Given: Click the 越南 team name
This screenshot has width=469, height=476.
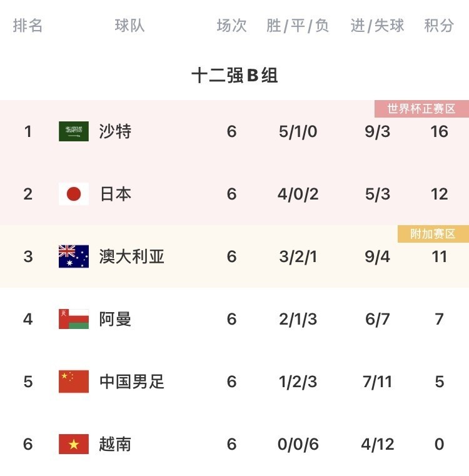Looking at the screenshot, I should (115, 444).
